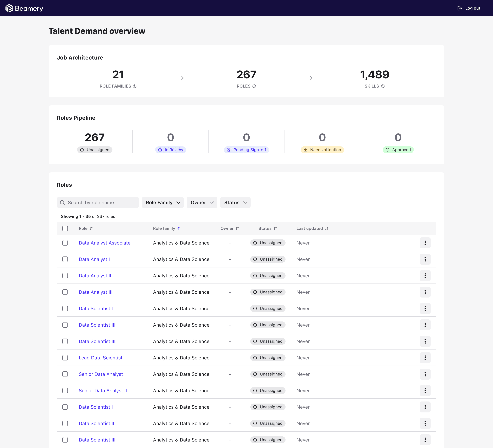Select the Needs attention pipeline badge
The image size is (493, 448).
click(322, 150)
